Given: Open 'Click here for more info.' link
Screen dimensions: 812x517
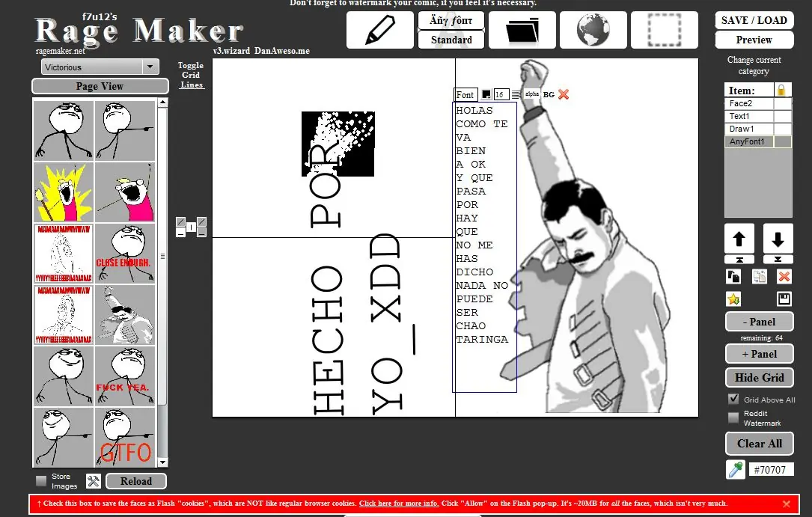Looking at the screenshot, I should 399,503.
